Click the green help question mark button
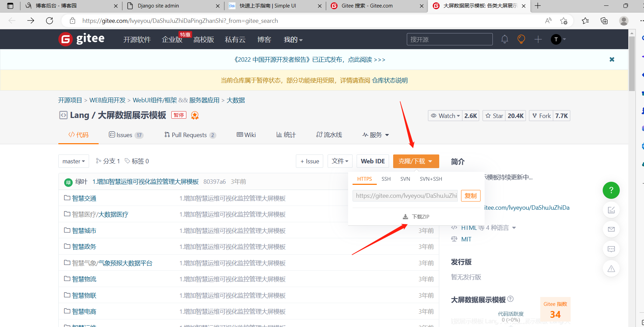Screen dimensions: 644x327 [x=611, y=190]
